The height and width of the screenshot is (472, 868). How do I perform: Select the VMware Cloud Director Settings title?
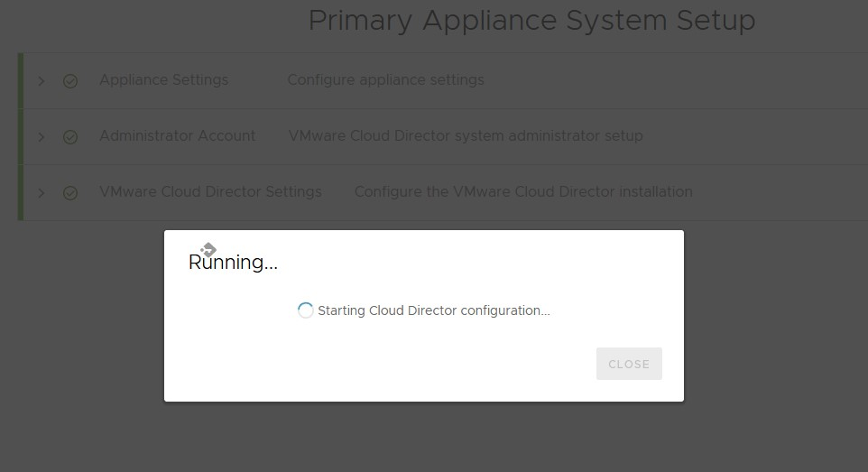click(210, 191)
